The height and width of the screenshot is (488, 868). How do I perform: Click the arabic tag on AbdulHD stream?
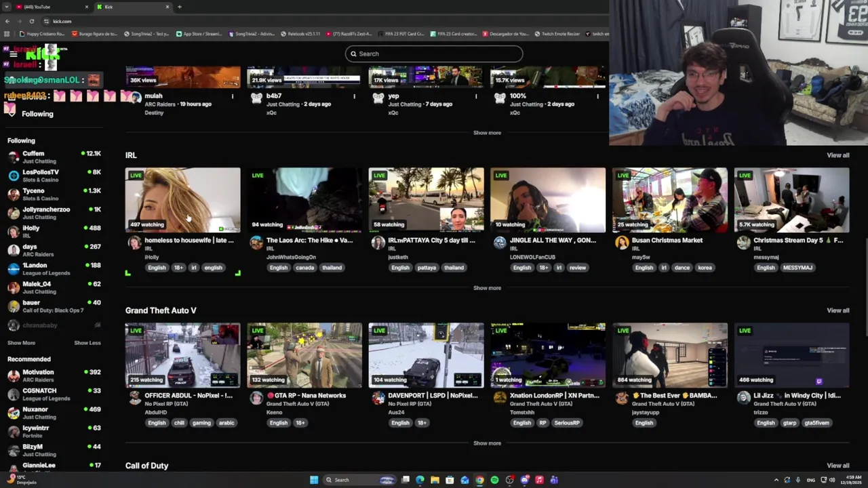click(x=226, y=423)
